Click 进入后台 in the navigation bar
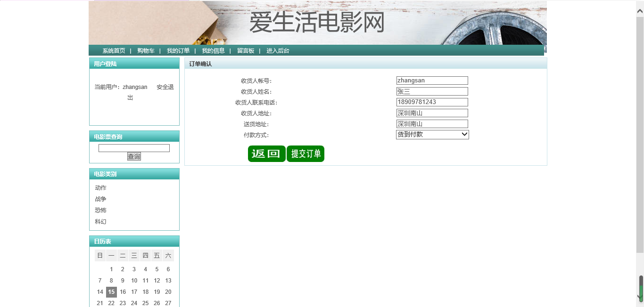This screenshot has height=307, width=644. point(278,51)
